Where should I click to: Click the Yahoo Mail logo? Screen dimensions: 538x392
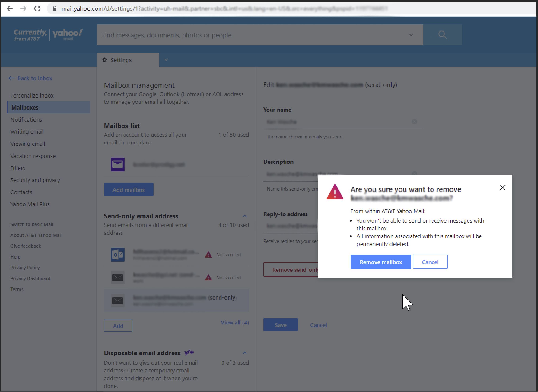pyautogui.click(x=67, y=34)
